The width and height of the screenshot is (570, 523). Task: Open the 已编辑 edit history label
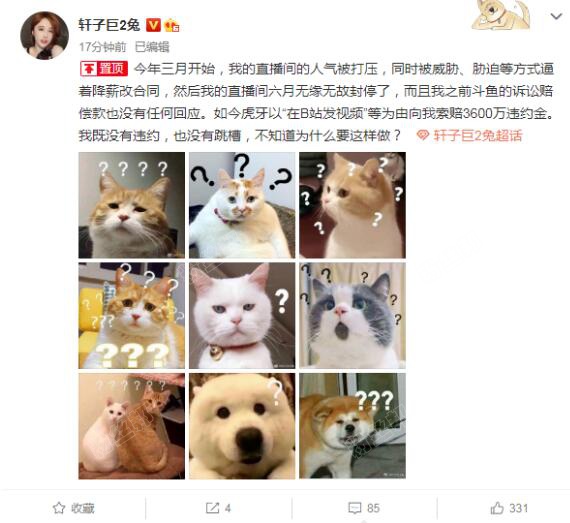click(x=152, y=47)
